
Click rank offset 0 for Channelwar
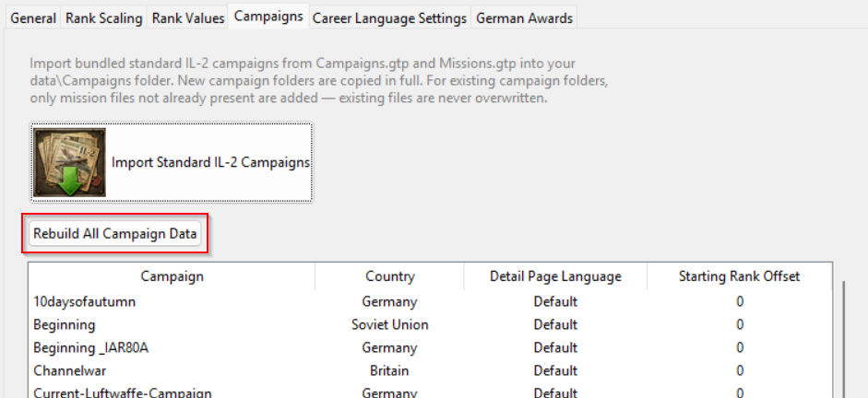tap(740, 370)
